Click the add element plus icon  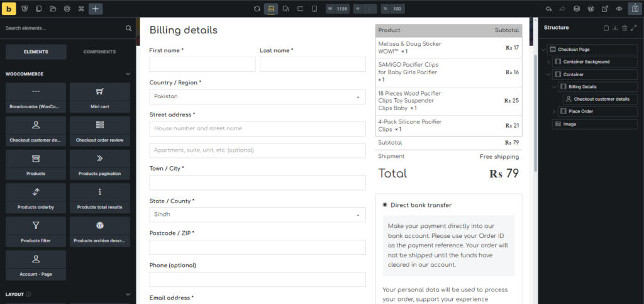95,9
